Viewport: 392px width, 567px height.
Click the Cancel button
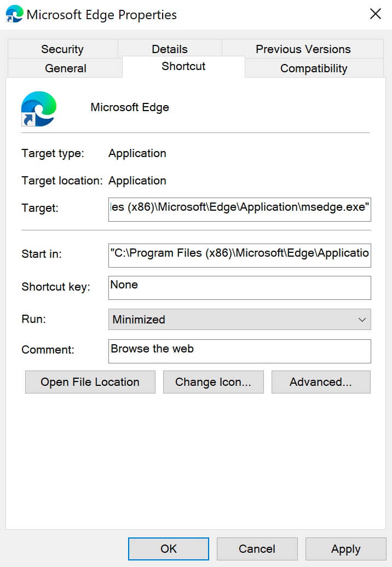(x=257, y=548)
